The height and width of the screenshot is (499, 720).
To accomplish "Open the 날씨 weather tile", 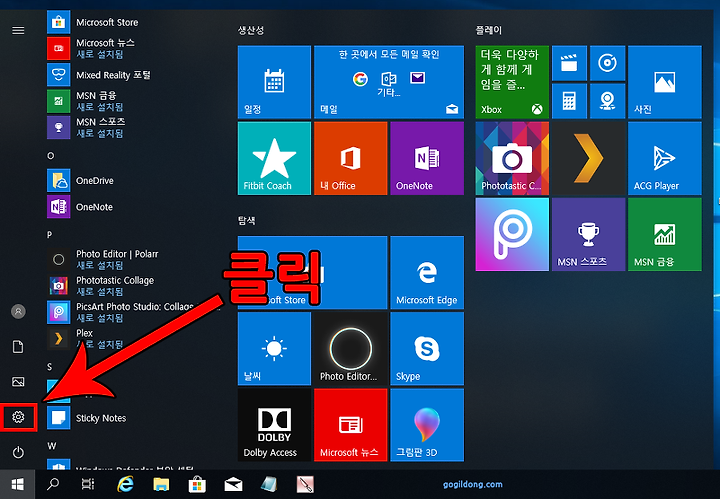I will (x=274, y=348).
